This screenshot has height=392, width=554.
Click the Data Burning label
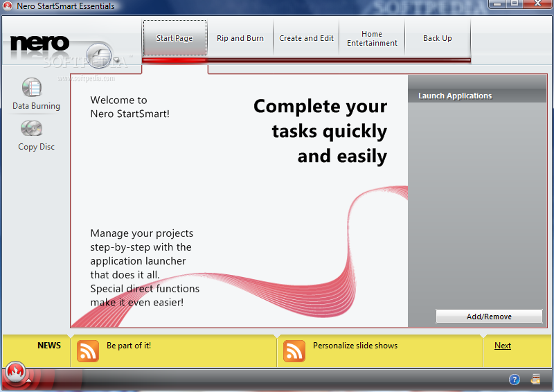[36, 106]
